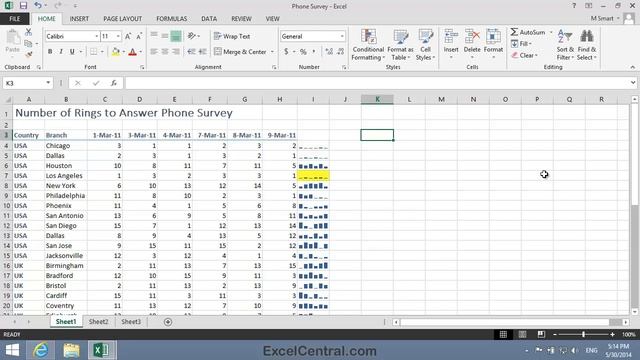The width and height of the screenshot is (640, 360).
Task: Open the font size dropdown
Action: 118,36
